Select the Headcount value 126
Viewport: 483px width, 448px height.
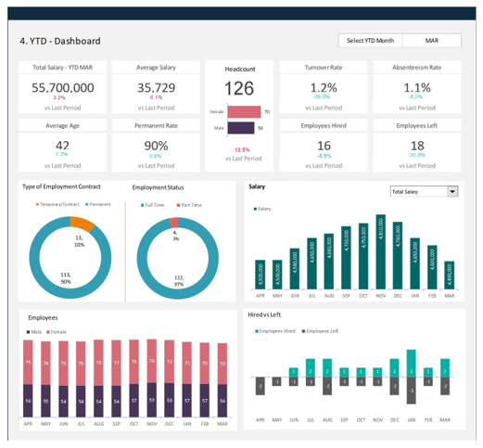pos(239,88)
